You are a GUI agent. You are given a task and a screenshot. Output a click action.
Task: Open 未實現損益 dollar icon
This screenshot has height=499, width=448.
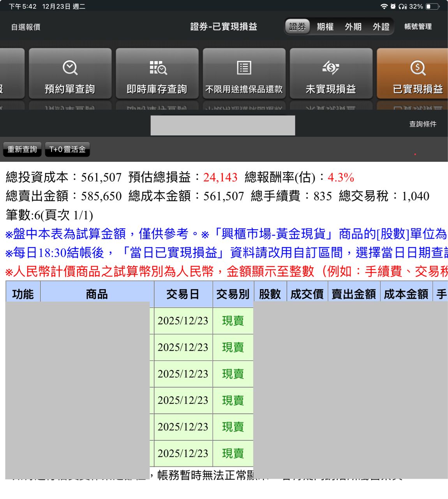click(x=331, y=68)
